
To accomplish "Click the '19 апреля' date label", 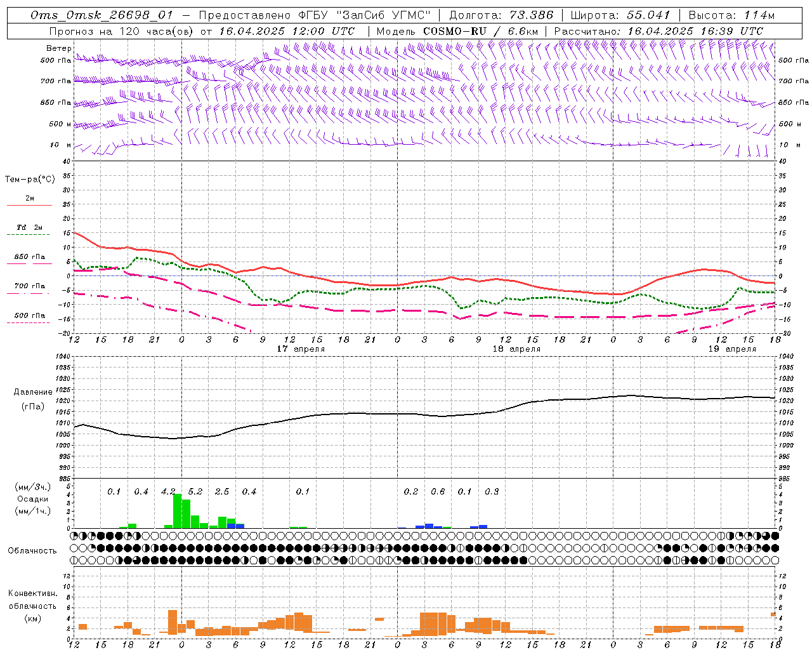I will tap(732, 349).
